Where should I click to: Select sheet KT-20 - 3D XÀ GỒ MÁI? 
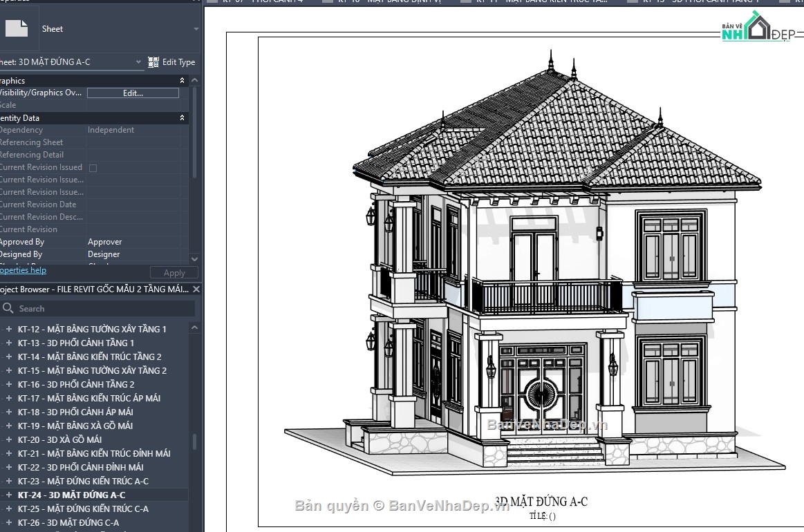[59, 439]
